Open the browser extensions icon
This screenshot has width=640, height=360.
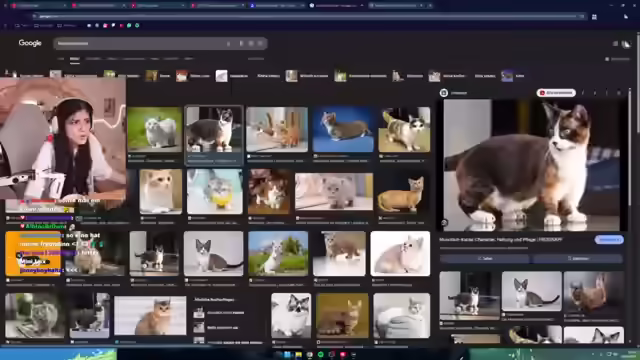tap(594, 17)
